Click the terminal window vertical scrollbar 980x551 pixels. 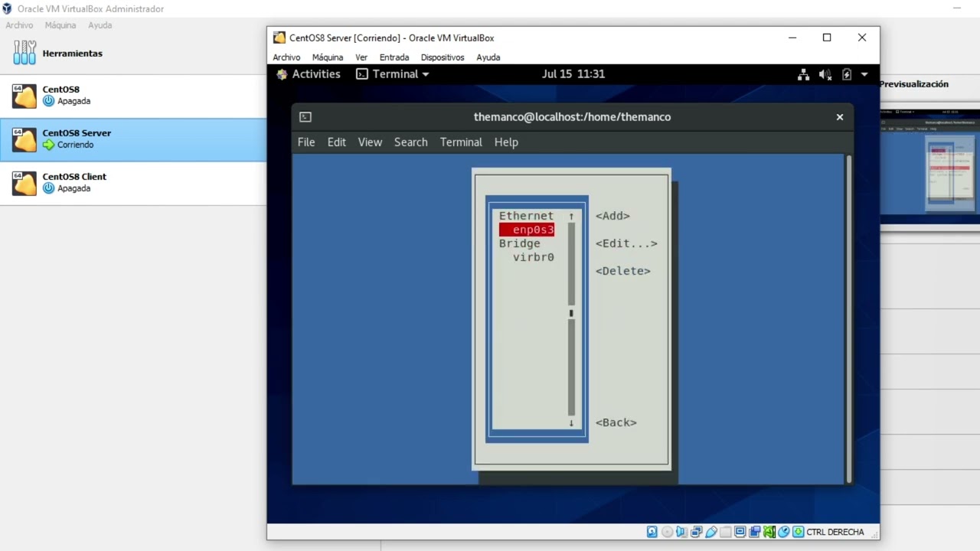[x=848, y=318]
